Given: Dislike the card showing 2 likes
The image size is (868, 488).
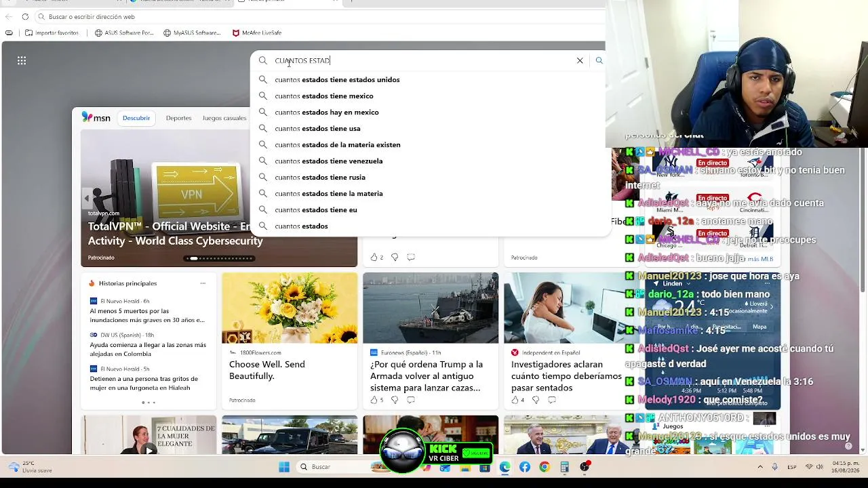Looking at the screenshot, I should click(394, 258).
